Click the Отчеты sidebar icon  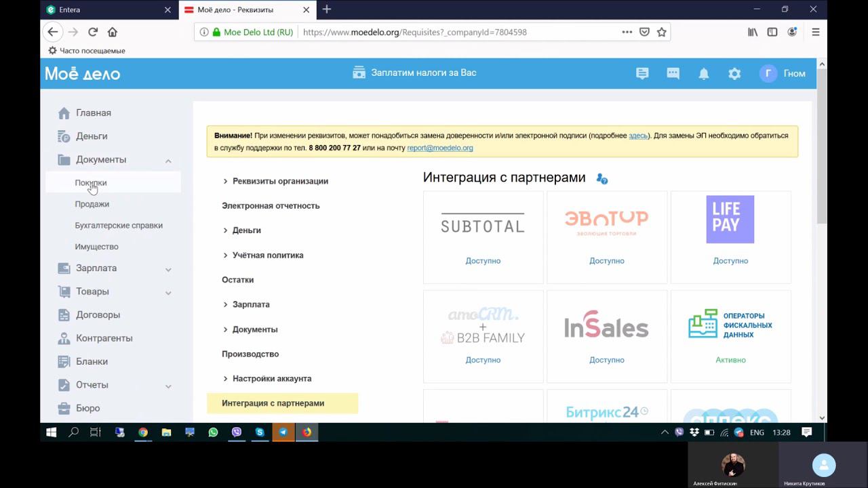[64, 385]
